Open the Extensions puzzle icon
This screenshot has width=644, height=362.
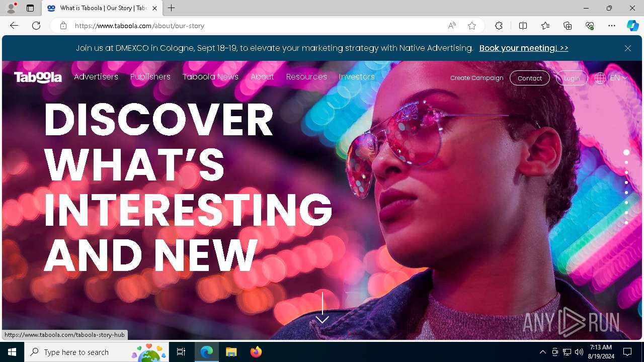coord(499,26)
